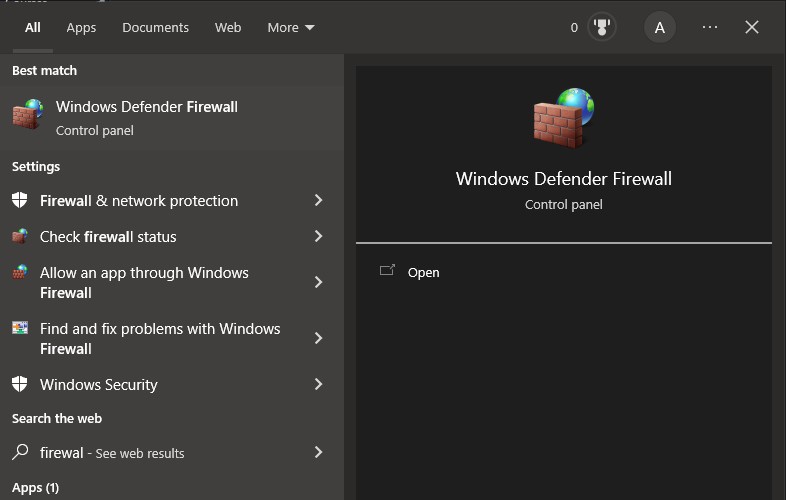This screenshot has height=500, width=786.
Task: Switch to the Documents tab
Action: [155, 28]
